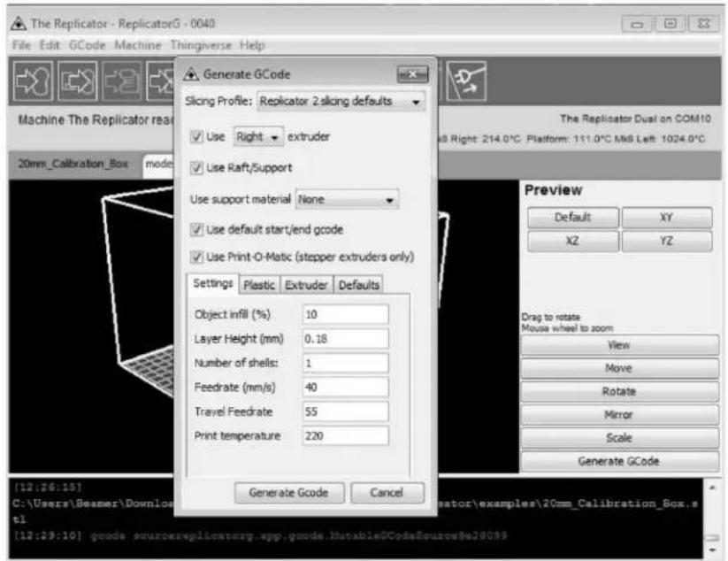
Task: Click the Generate GCode dialog logo icon
Action: (191, 74)
